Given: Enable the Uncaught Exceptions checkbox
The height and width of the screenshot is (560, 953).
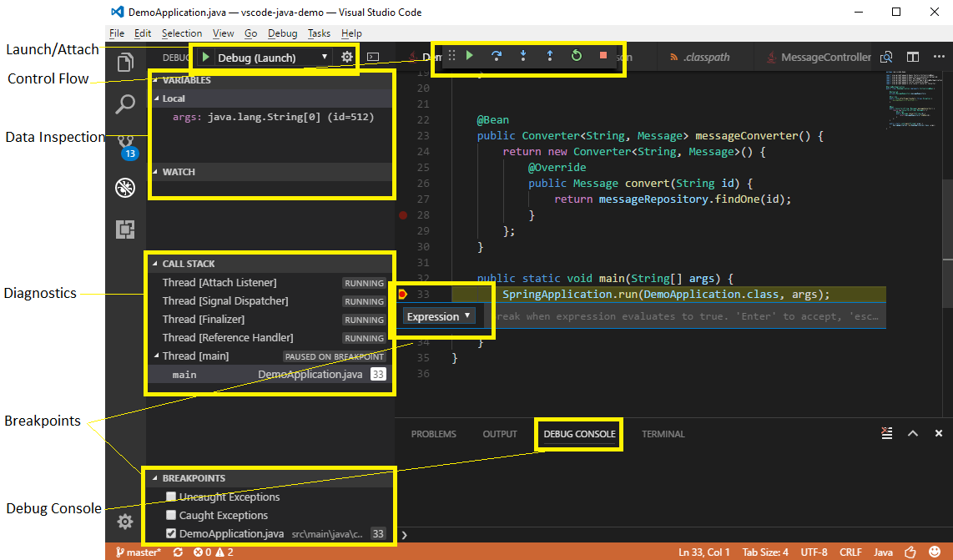Looking at the screenshot, I should [x=171, y=497].
